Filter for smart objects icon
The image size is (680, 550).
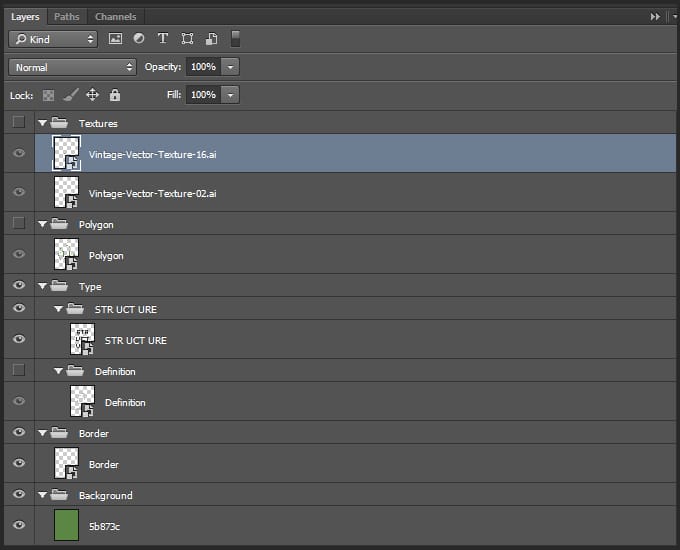tap(212, 39)
